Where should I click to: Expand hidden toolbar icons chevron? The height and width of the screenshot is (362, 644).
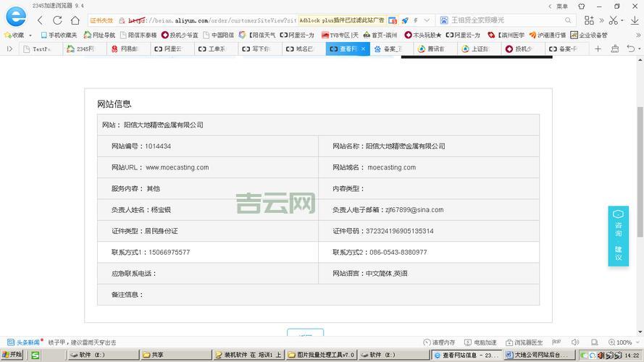click(x=602, y=20)
